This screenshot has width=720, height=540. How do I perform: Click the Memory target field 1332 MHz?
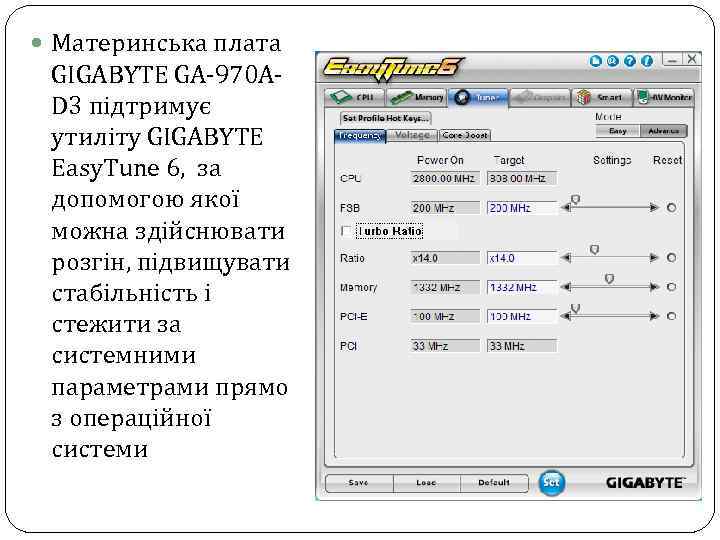[x=522, y=287]
